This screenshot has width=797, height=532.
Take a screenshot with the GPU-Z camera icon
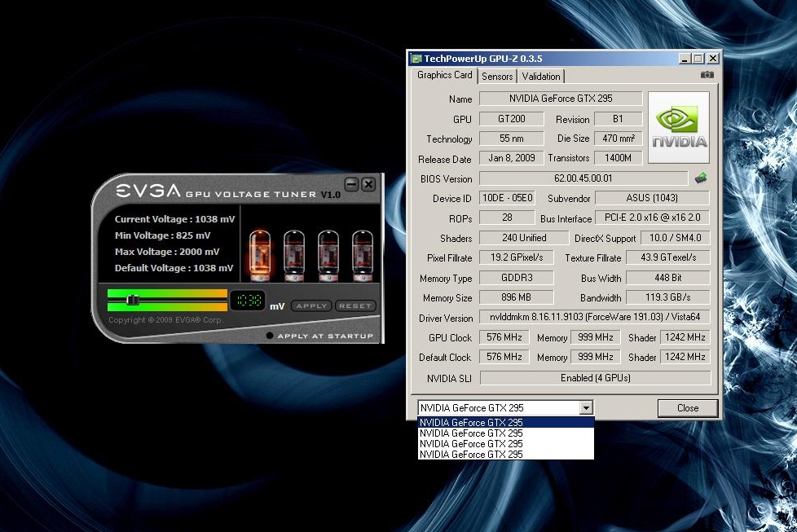point(707,75)
